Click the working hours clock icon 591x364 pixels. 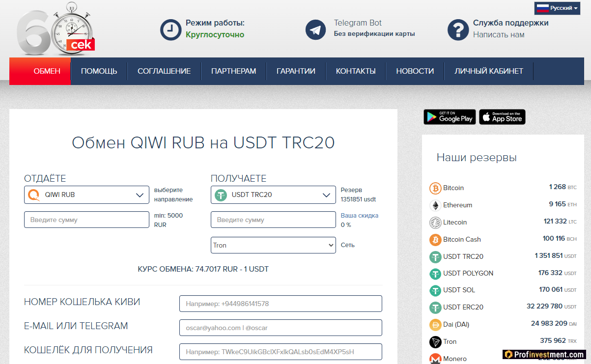point(170,30)
